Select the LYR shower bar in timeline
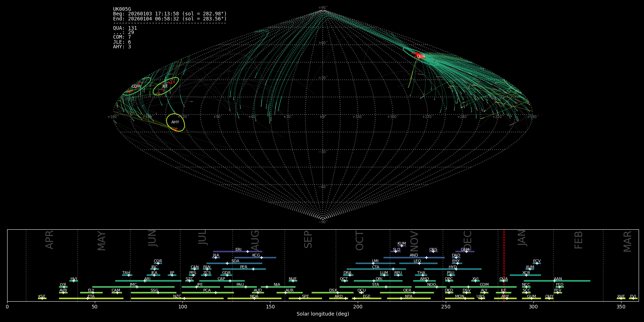644x322 pixels. [x=63, y=287]
